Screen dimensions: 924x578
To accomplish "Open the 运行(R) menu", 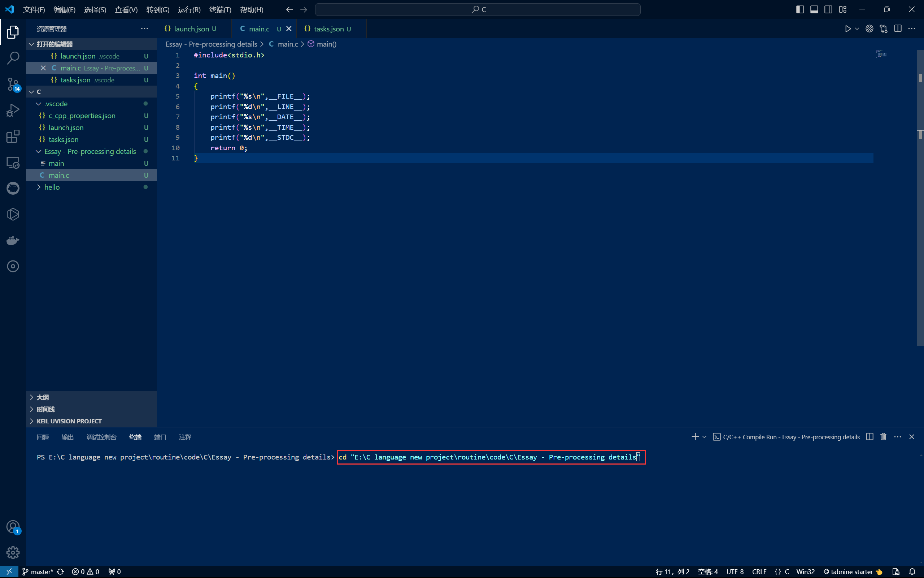I will point(189,9).
